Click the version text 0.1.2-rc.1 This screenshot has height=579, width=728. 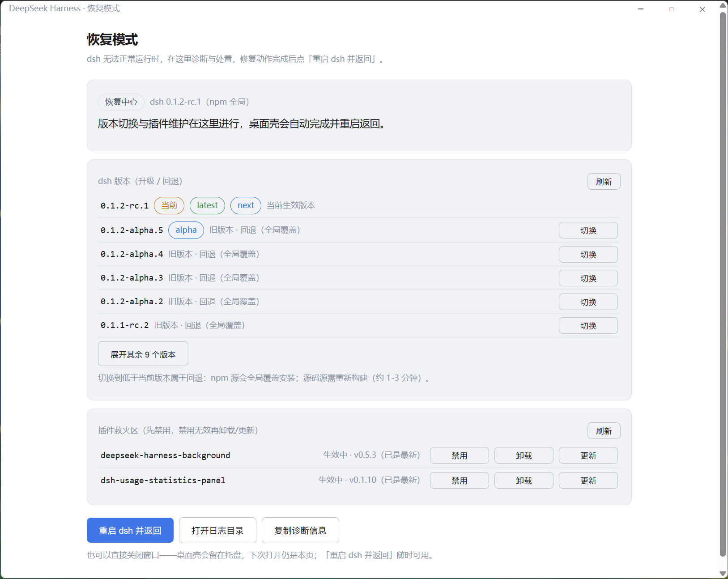point(124,206)
